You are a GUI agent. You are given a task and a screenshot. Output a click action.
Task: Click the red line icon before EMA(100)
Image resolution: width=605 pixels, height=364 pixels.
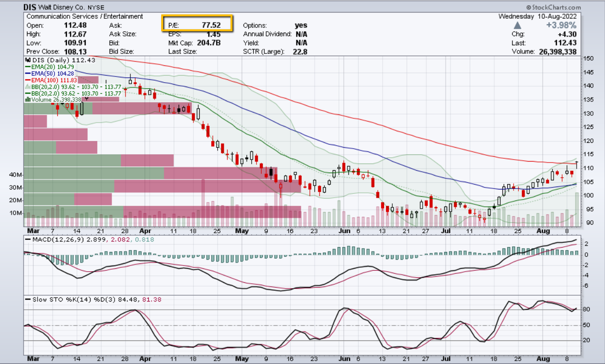[27, 80]
